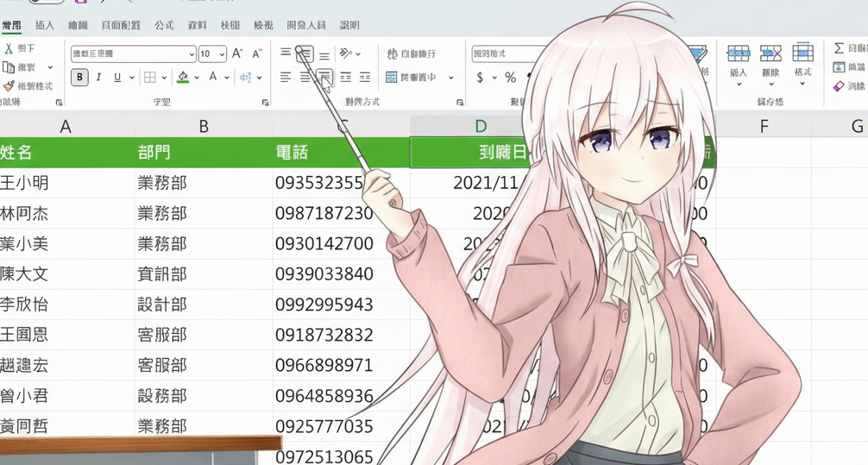Switch to the 常用 (Home) tab
Screen dimensions: 868x465
point(11,25)
